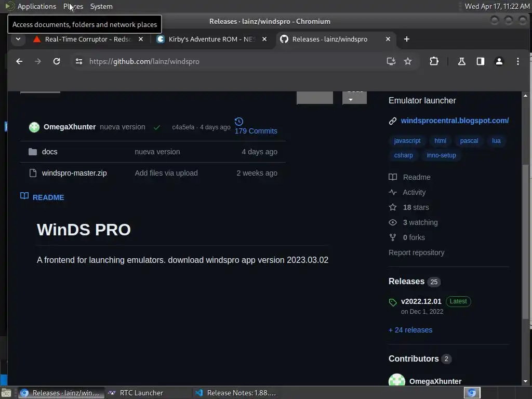This screenshot has width=532, height=399.
Task: Open windspro-master.zip file
Action: pos(74,173)
